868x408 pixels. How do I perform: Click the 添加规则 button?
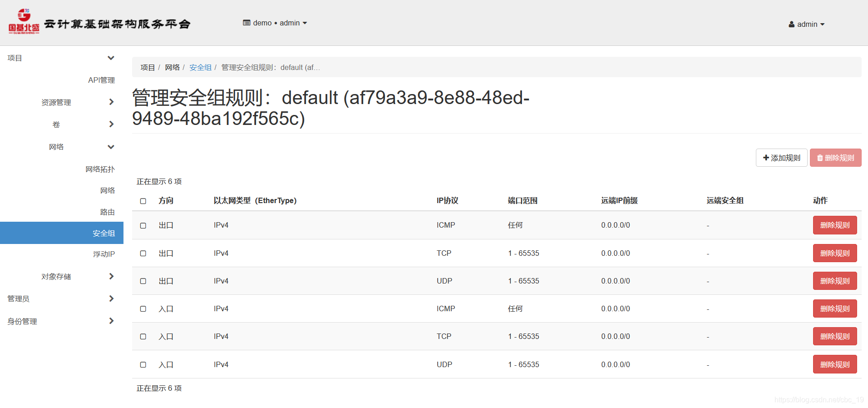point(781,158)
